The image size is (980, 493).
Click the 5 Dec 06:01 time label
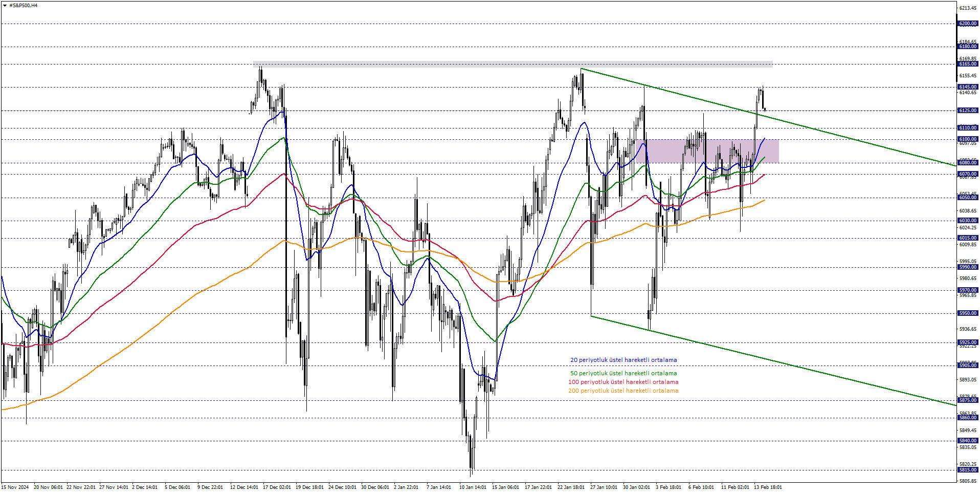[x=177, y=487]
